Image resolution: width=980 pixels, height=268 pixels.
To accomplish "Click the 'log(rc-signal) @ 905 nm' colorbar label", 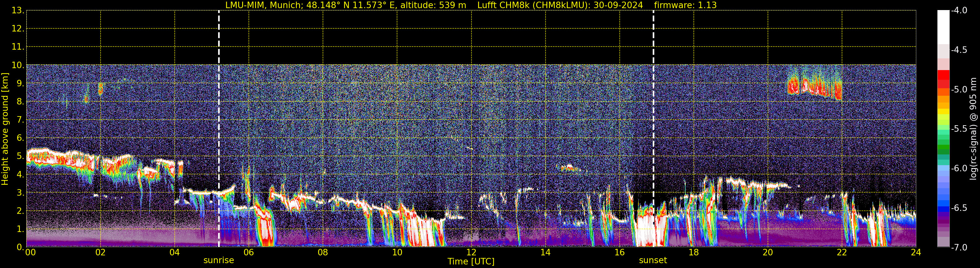I will coord(973,129).
